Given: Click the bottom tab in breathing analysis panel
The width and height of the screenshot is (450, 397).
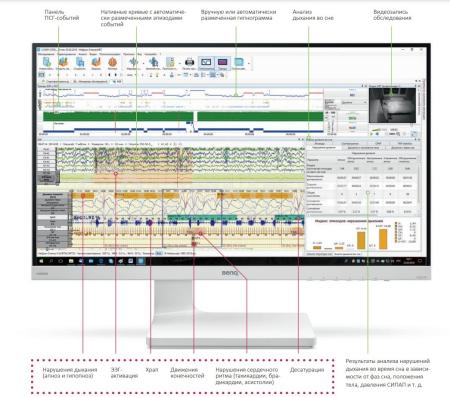Looking at the screenshot, I should [x=347, y=254].
